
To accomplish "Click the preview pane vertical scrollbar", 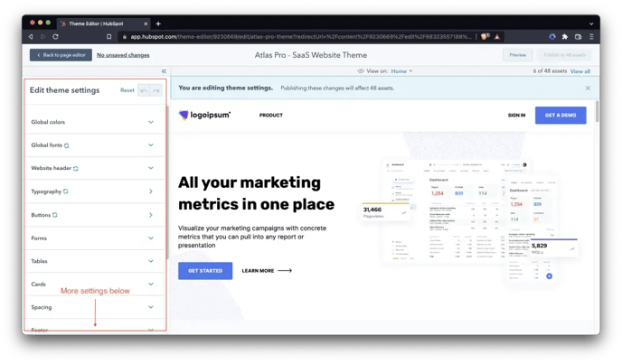I will pos(597,112).
